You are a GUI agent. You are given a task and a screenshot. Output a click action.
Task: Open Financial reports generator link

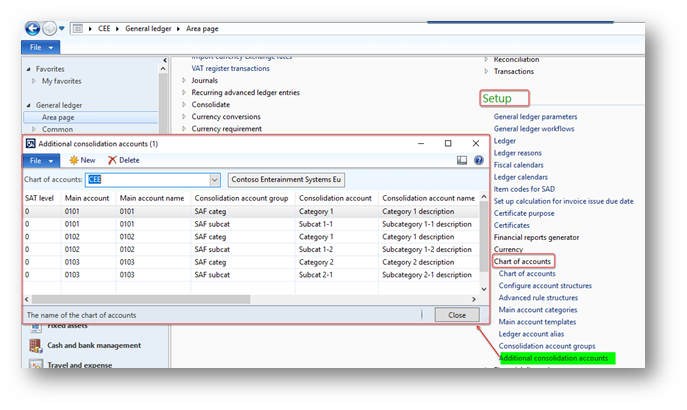point(536,237)
